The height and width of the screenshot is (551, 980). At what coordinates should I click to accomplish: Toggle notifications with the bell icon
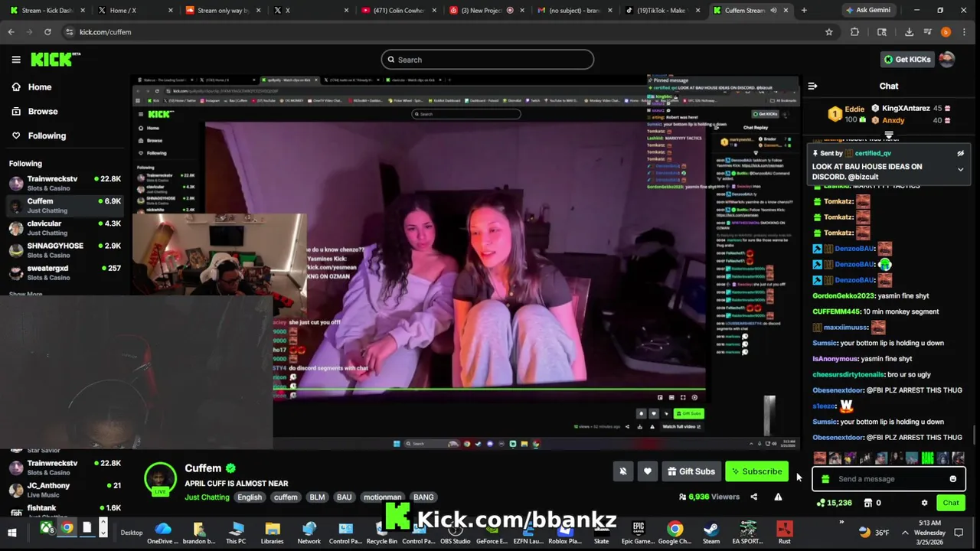pos(623,471)
